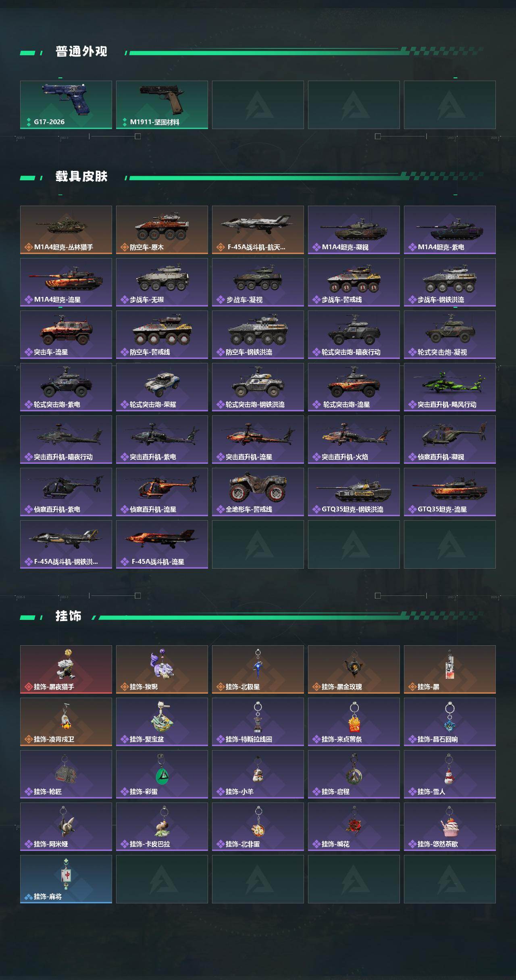Open the M1911-坚固材料 pistol skin
This screenshot has width=516, height=980.
pos(162,105)
